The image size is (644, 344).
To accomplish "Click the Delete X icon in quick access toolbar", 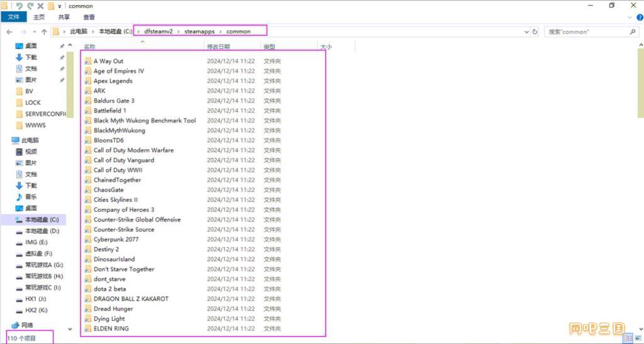I will pyautogui.click(x=40, y=6).
